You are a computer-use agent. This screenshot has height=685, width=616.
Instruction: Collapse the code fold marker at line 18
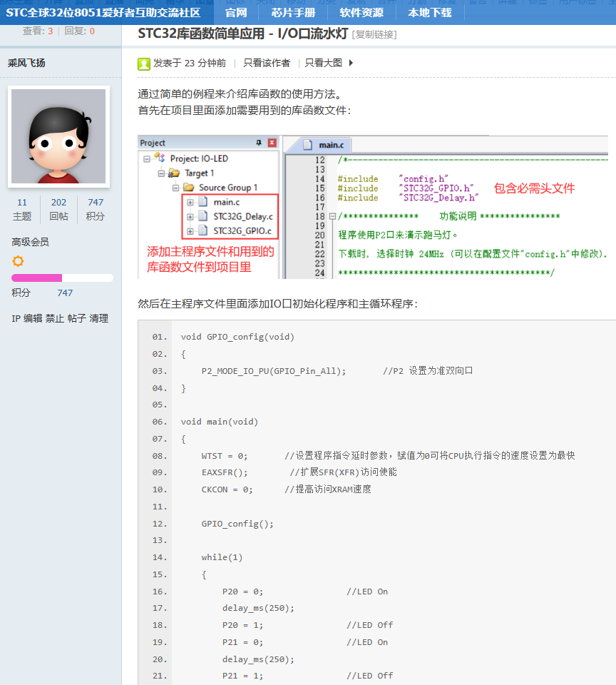coord(332,216)
